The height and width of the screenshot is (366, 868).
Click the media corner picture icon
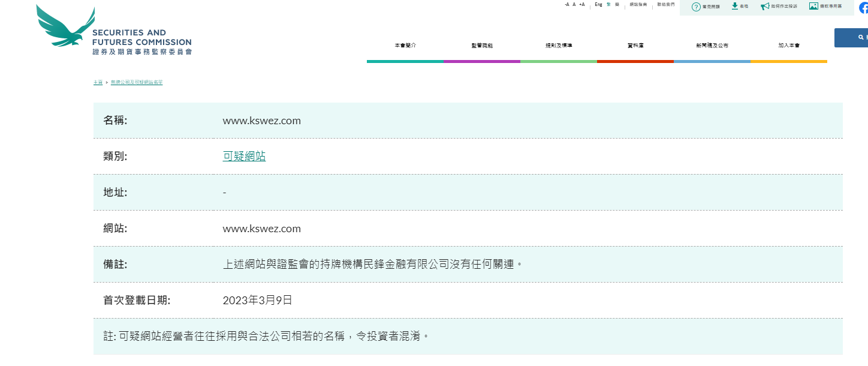point(813,6)
